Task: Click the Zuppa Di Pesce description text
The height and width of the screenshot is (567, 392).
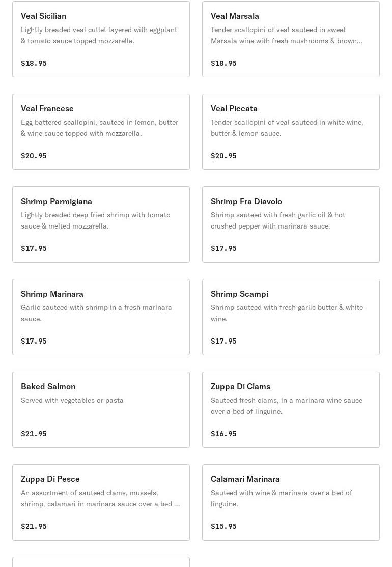Action: 100,498
